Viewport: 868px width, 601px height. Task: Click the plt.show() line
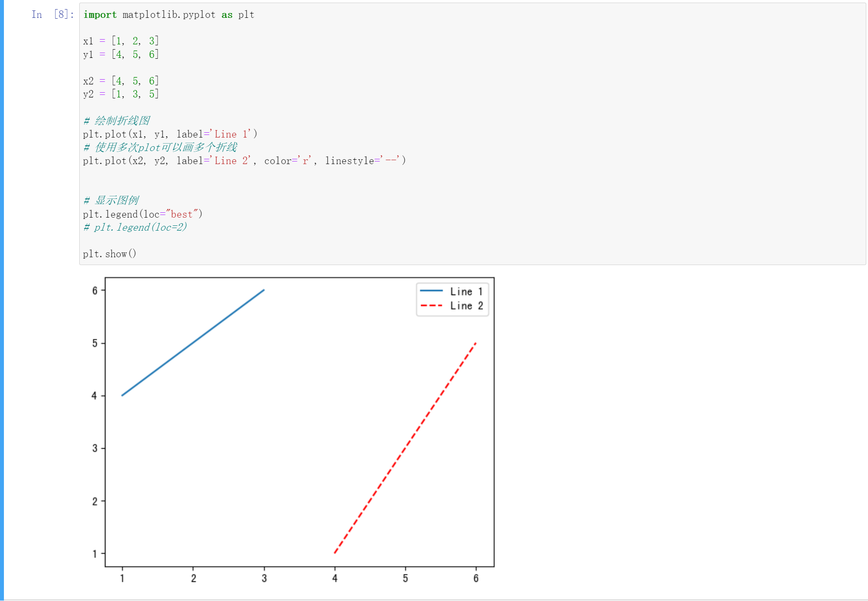[110, 254]
